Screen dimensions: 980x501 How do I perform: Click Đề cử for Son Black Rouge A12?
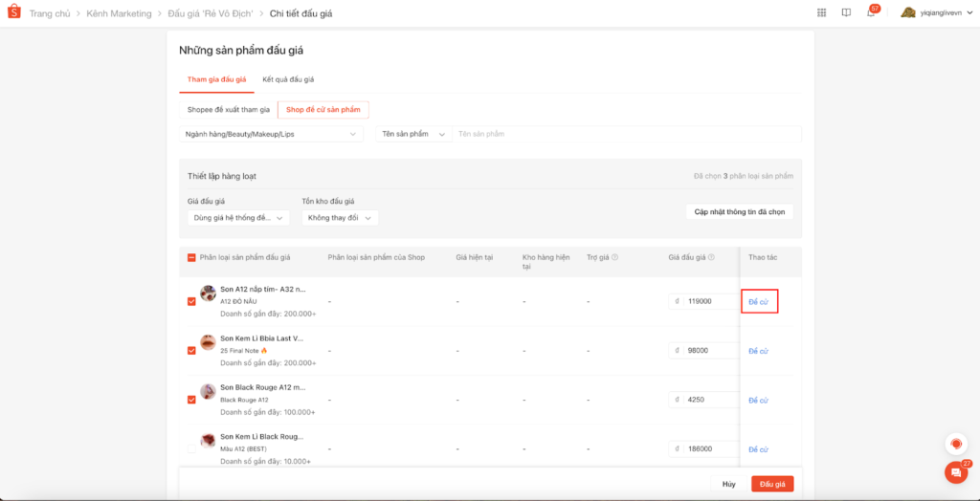click(758, 400)
